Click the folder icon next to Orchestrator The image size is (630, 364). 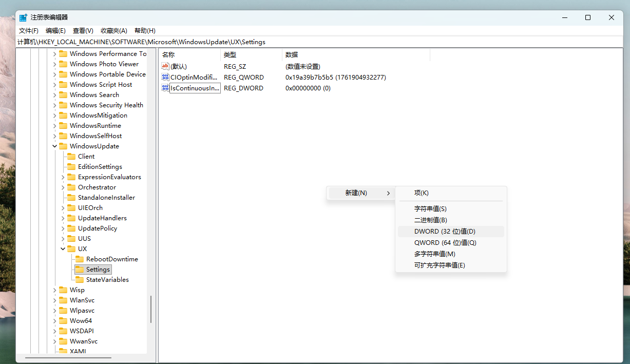coord(71,187)
